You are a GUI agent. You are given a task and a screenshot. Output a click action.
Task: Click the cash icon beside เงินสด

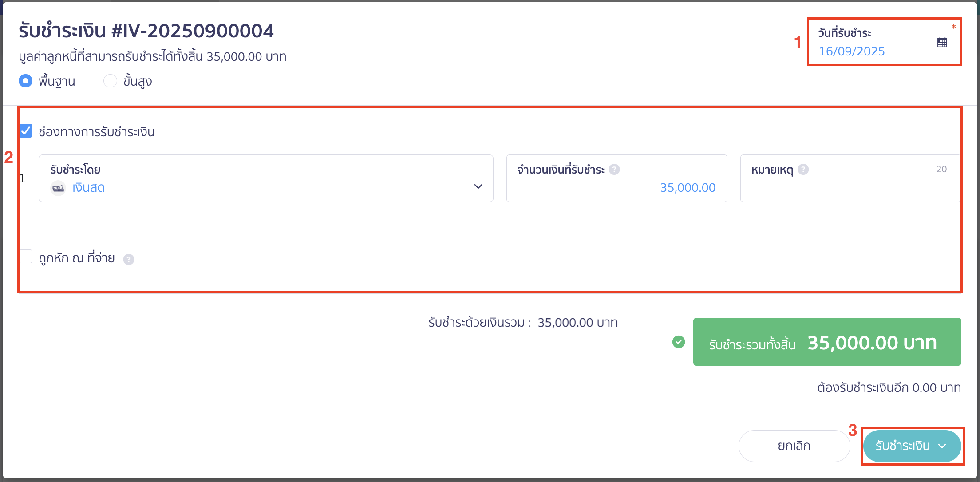point(58,188)
